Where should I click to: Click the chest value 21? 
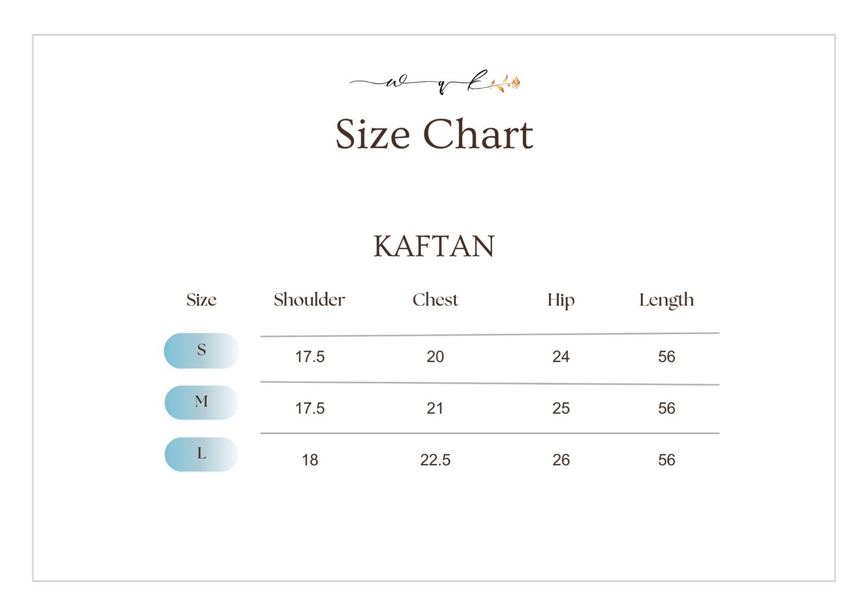pyautogui.click(x=435, y=408)
